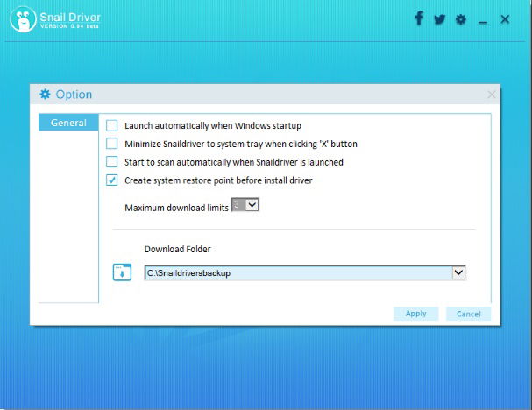This screenshot has height=410, width=532.
Task: Enable launch automatically at Windows startup
Action: [x=111, y=125]
